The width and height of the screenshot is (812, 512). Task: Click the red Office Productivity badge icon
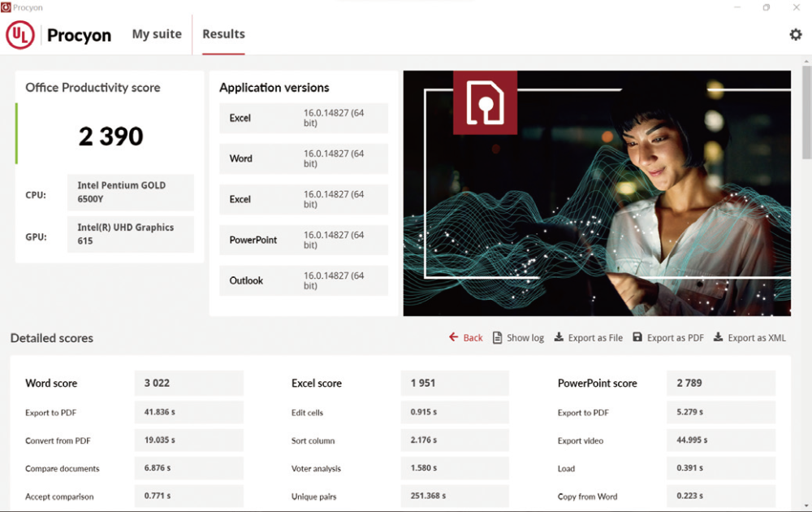click(x=485, y=102)
